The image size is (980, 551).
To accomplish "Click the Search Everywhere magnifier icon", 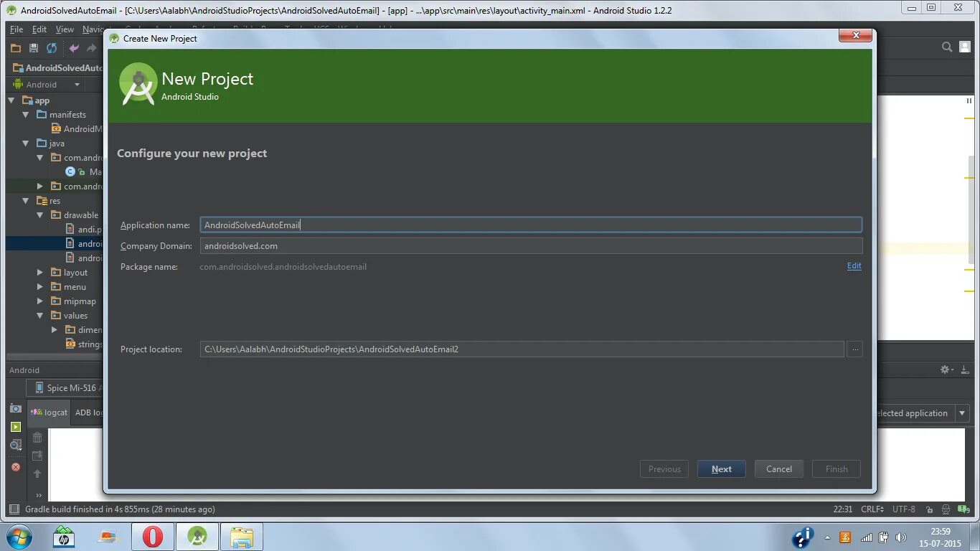I will click(947, 47).
